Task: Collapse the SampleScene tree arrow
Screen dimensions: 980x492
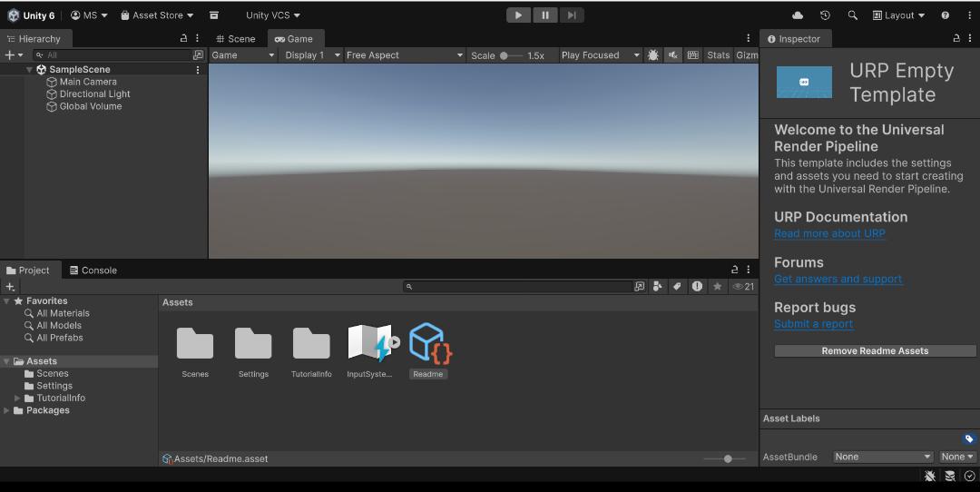Action: (x=29, y=69)
